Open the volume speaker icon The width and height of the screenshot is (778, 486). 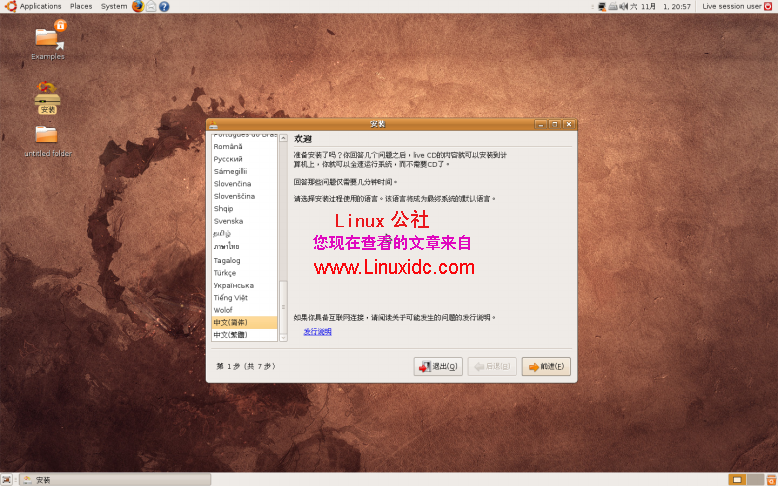click(x=623, y=6)
